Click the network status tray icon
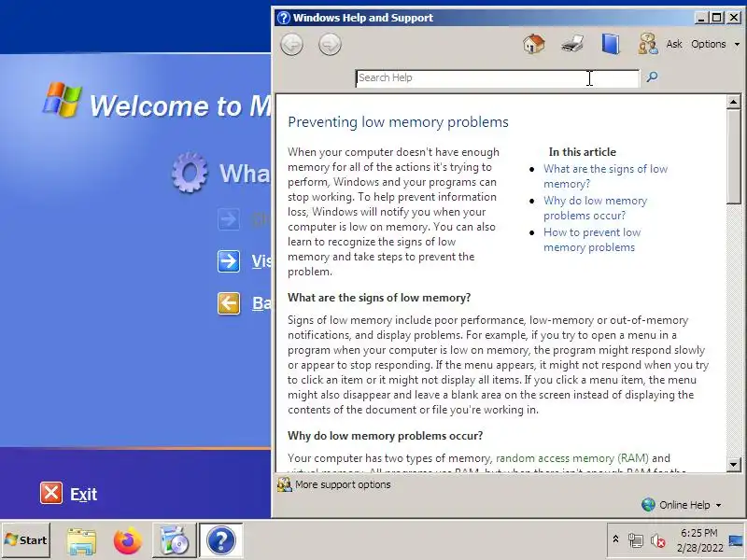This screenshot has width=747, height=560. [636, 540]
